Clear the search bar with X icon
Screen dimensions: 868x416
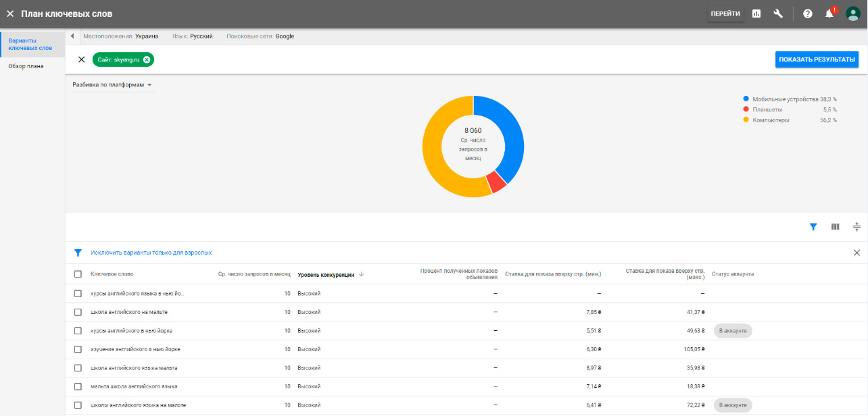click(x=82, y=59)
